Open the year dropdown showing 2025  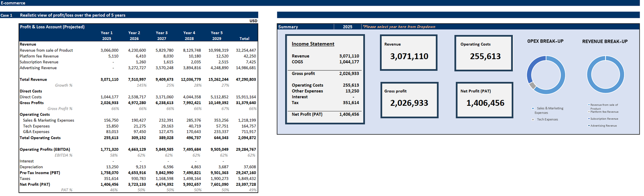(347, 27)
